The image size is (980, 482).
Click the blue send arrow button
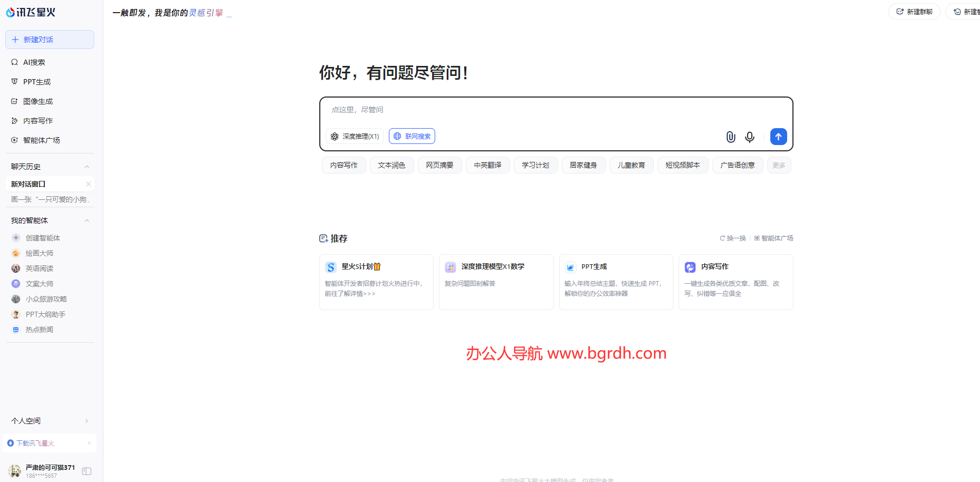point(779,137)
